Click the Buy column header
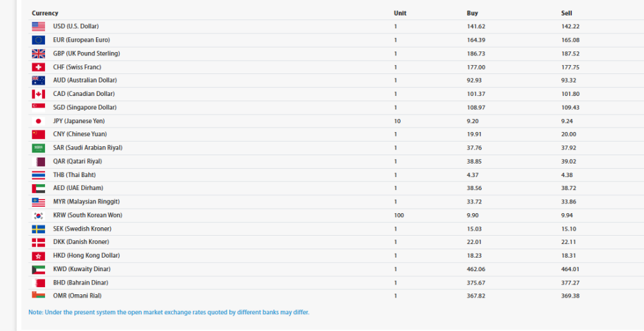644x331 pixels. (472, 13)
